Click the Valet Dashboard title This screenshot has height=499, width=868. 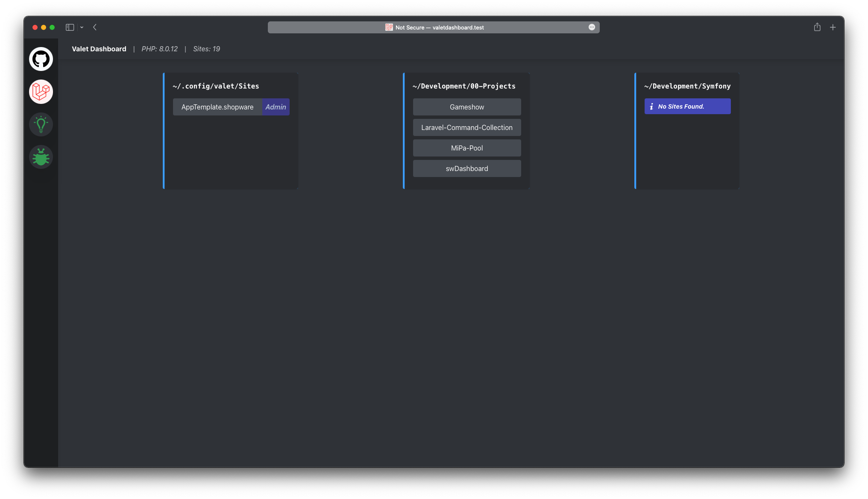point(99,49)
